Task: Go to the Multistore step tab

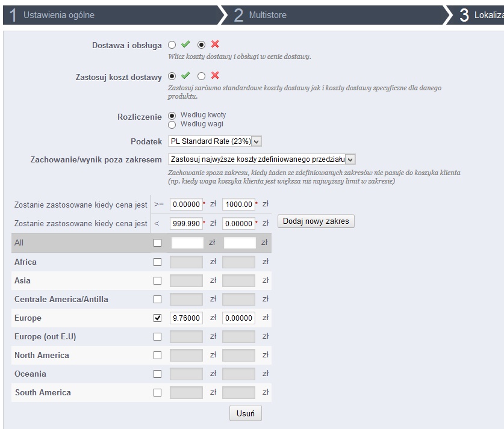Action: 267,15
